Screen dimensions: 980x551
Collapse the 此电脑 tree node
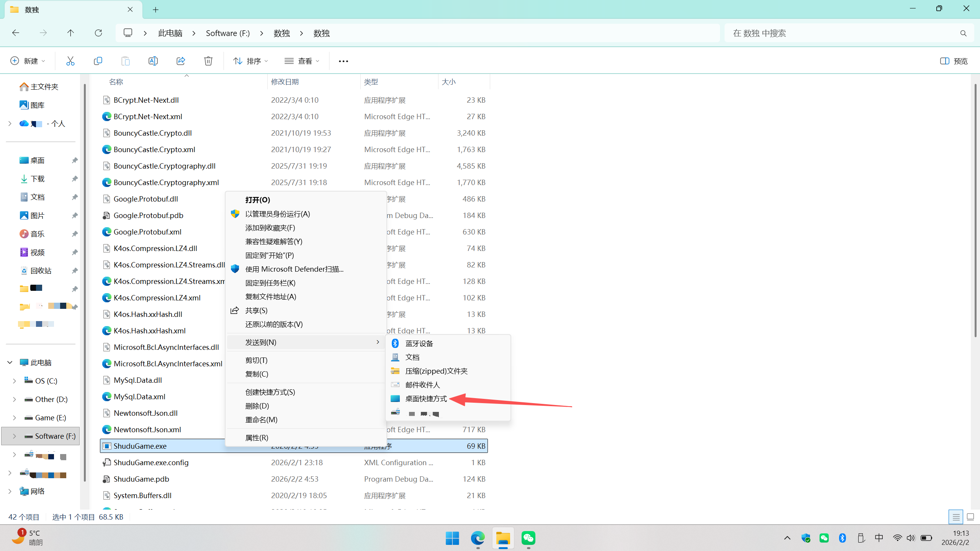pyautogui.click(x=10, y=362)
